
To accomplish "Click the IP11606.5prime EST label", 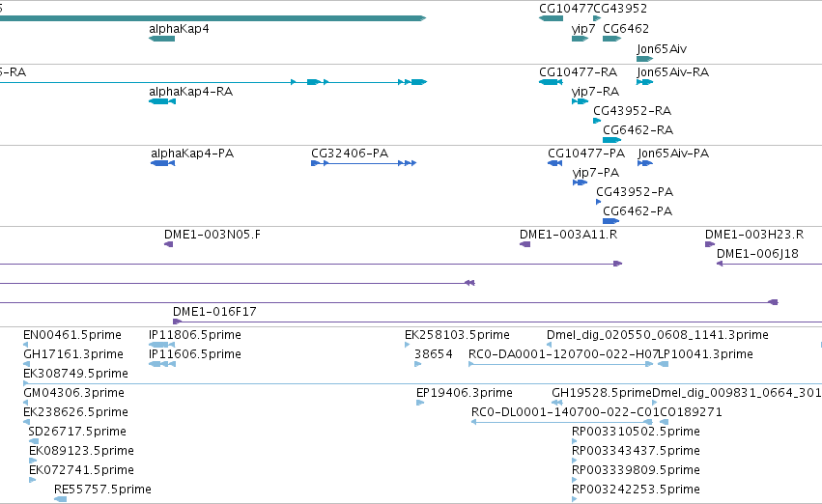I will pos(195,354).
